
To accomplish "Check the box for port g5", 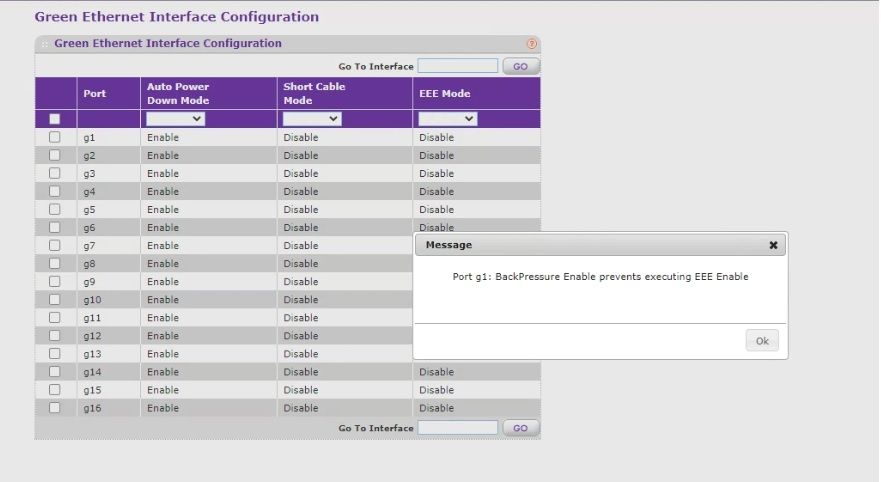I will (x=55, y=209).
